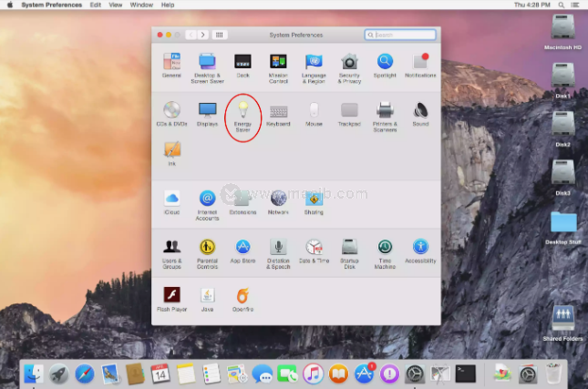Image resolution: width=588 pixels, height=389 pixels.
Task: Open the Sound preferences pane
Action: click(x=420, y=114)
